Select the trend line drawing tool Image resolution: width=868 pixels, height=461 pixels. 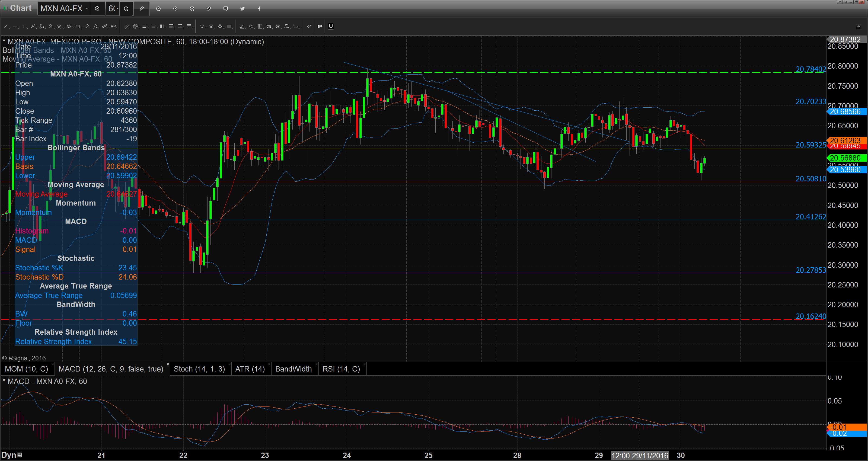6,26
